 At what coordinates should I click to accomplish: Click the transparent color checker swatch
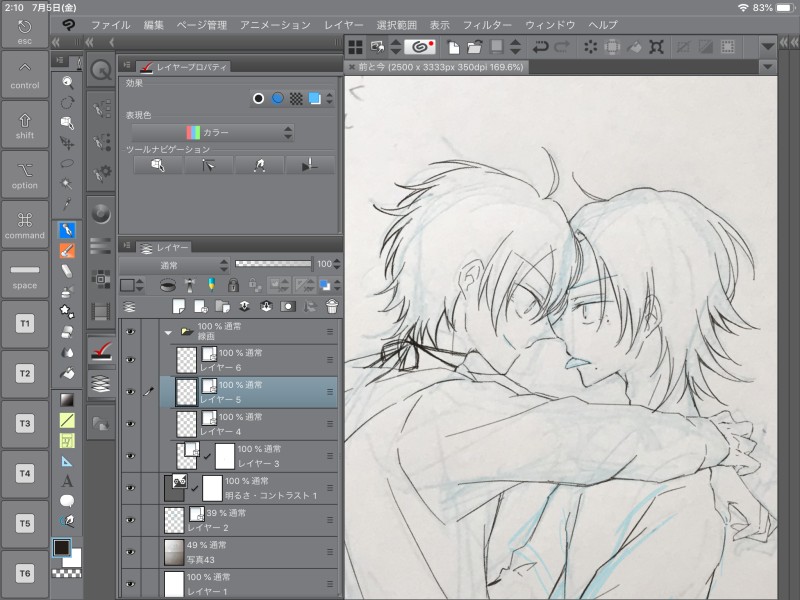(67, 574)
